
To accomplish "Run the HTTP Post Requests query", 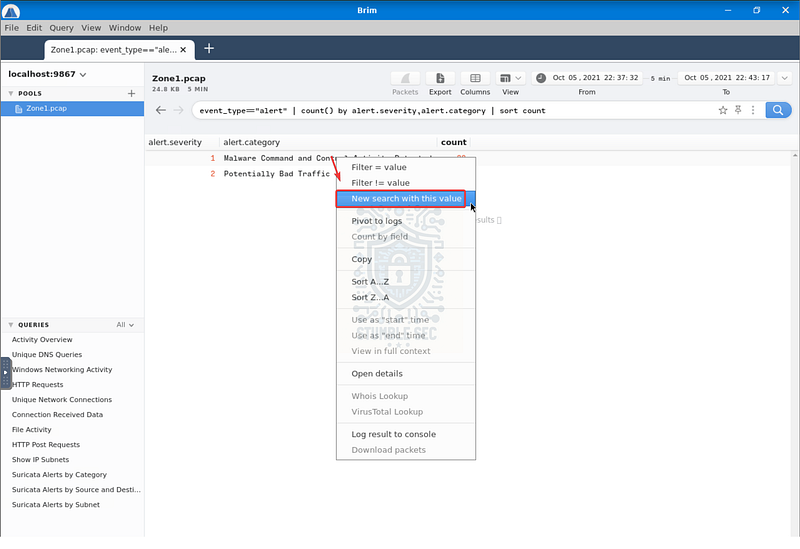I will 46,445.
